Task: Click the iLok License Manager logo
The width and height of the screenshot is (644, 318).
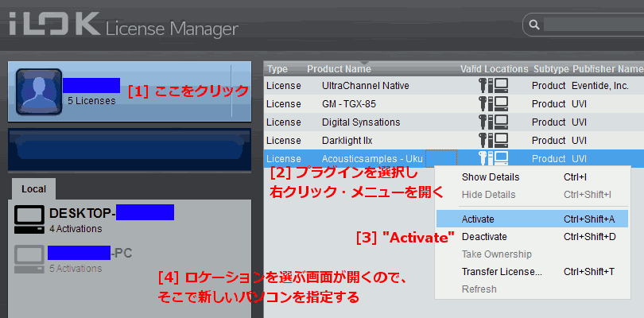Action: click(123, 25)
